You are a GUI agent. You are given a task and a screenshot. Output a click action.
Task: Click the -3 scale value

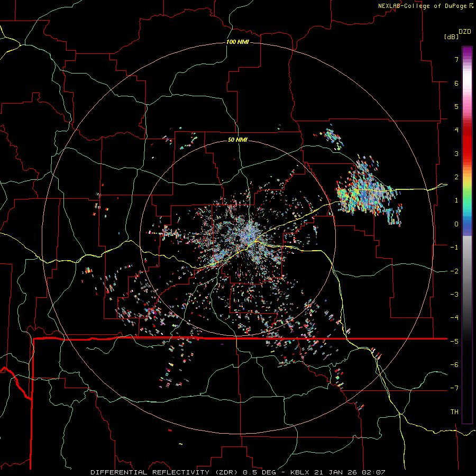[x=454, y=295]
